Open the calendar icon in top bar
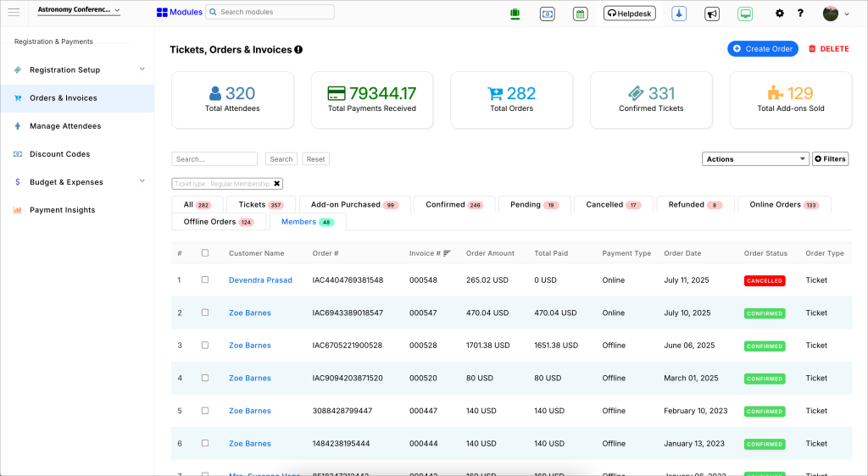Image resolution: width=868 pixels, height=476 pixels. (x=580, y=14)
